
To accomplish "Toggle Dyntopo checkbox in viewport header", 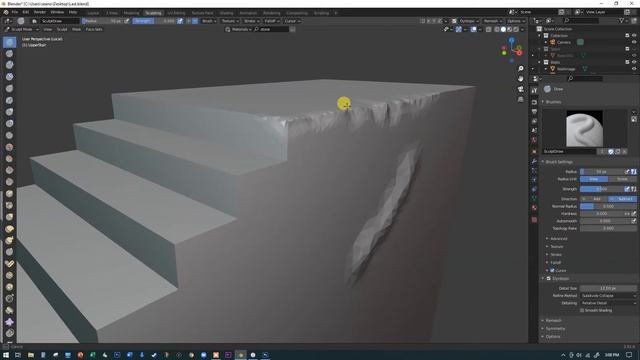I will [x=454, y=21].
